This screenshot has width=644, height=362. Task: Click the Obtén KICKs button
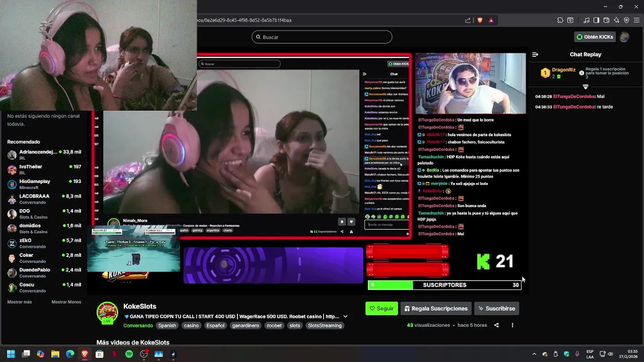[595, 37]
